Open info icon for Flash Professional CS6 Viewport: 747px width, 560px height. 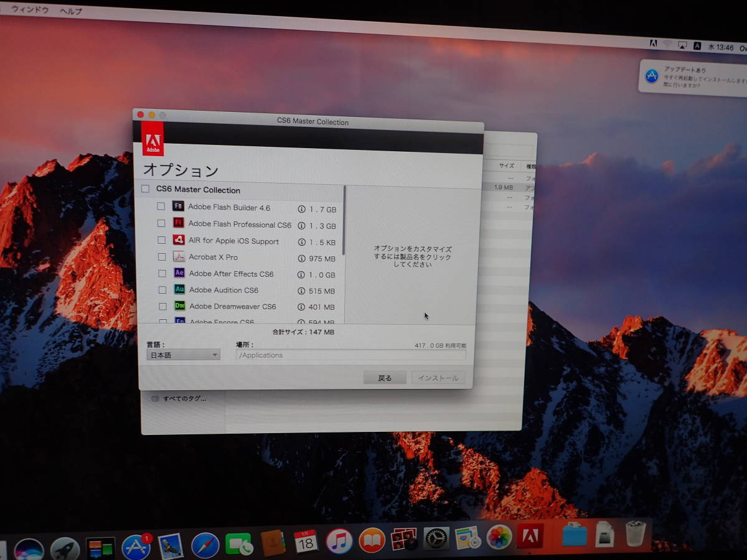click(301, 225)
